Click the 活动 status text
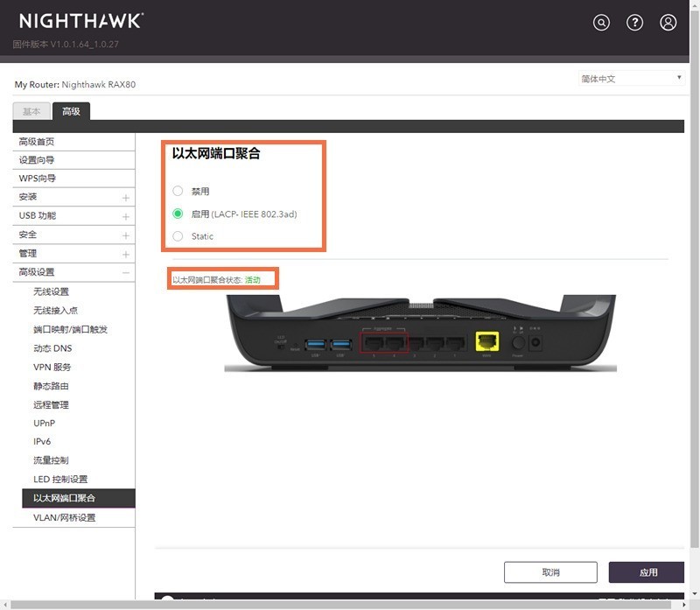The image size is (700, 610). pos(253,280)
